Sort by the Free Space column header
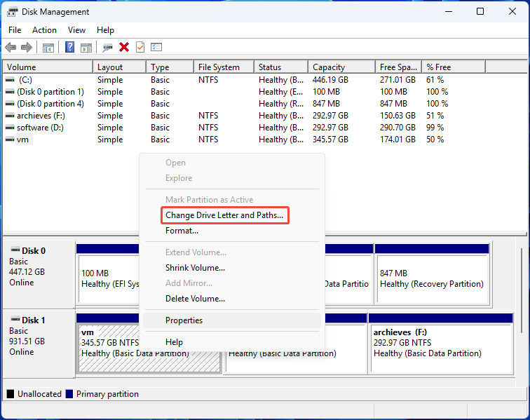Image resolution: width=530 pixels, height=420 pixels. click(x=398, y=67)
